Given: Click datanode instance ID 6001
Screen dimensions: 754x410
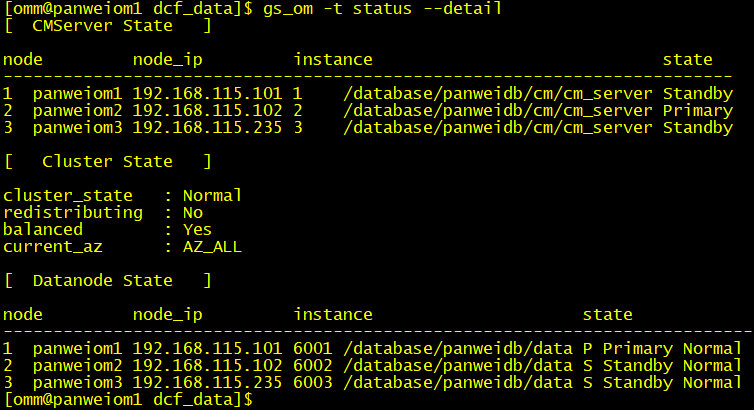Looking at the screenshot, I should tap(312, 349).
